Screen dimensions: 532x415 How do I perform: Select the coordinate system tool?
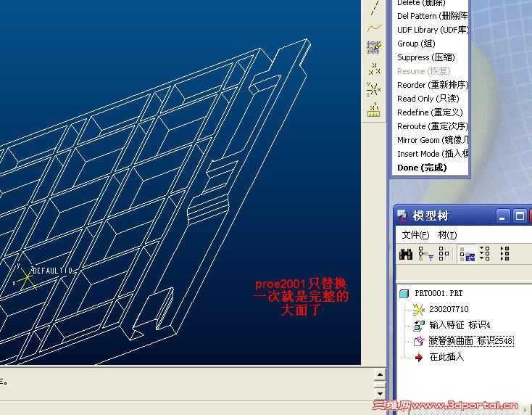tap(374, 89)
